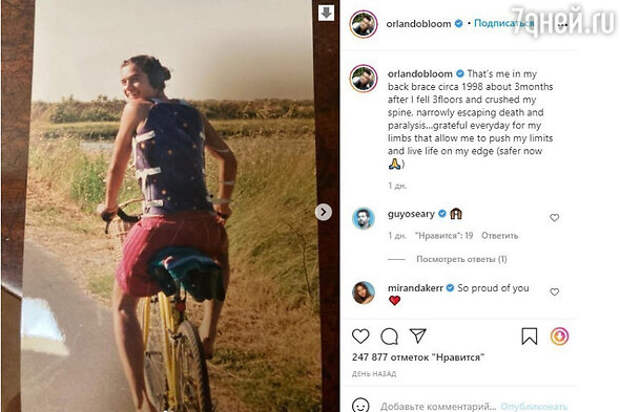Save the post with the bookmark icon

(x=530, y=337)
